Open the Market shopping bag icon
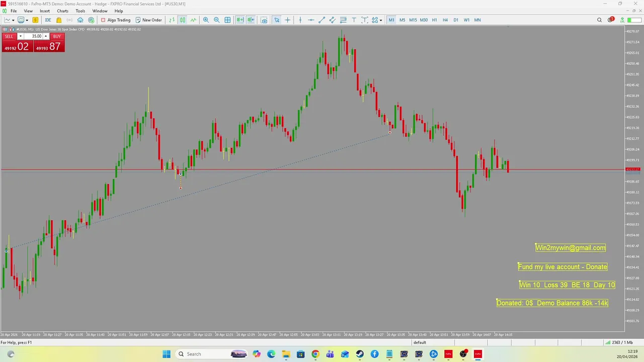The height and width of the screenshot is (362, 644). point(59,20)
